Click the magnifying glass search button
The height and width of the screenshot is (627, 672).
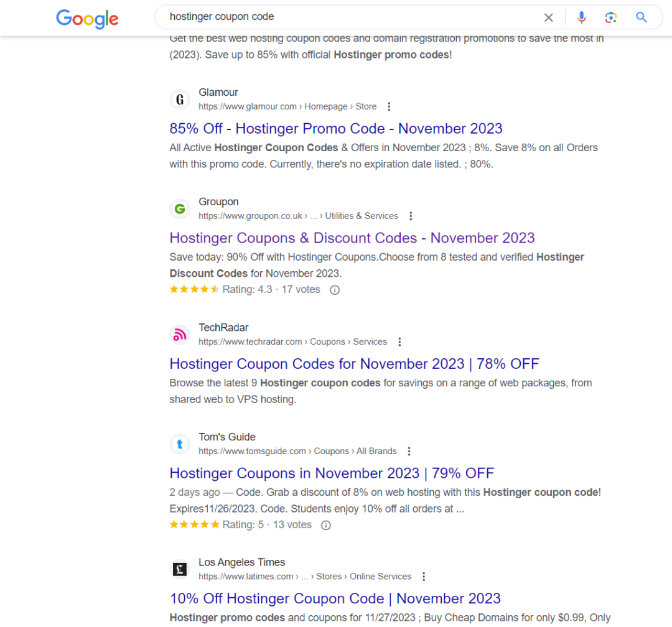pyautogui.click(x=641, y=17)
